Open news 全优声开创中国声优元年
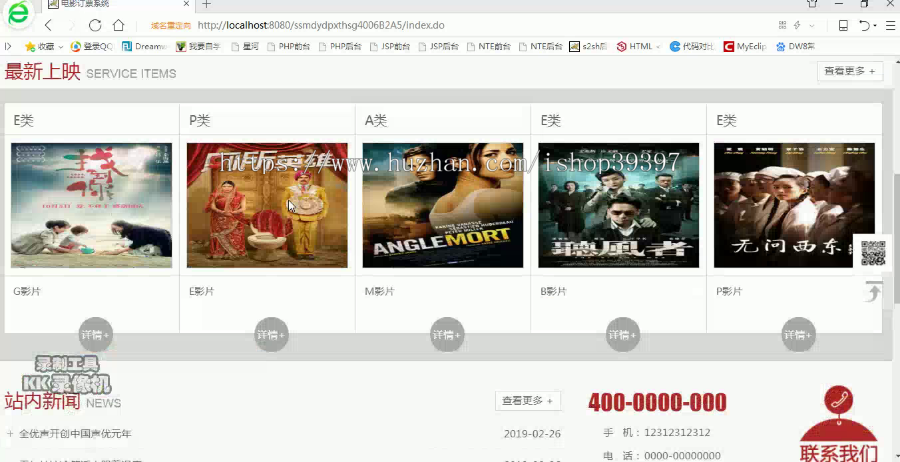Viewport: 900px width, 462px height. coord(75,434)
